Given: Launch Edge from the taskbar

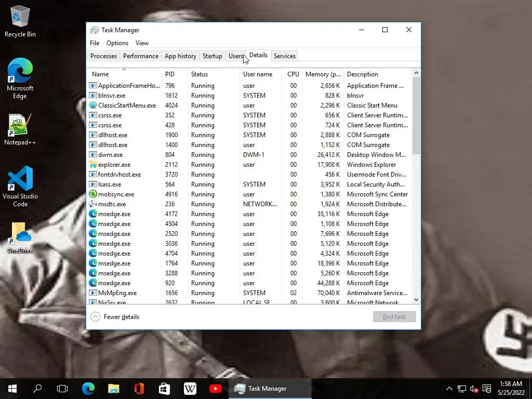Looking at the screenshot, I should [88, 389].
